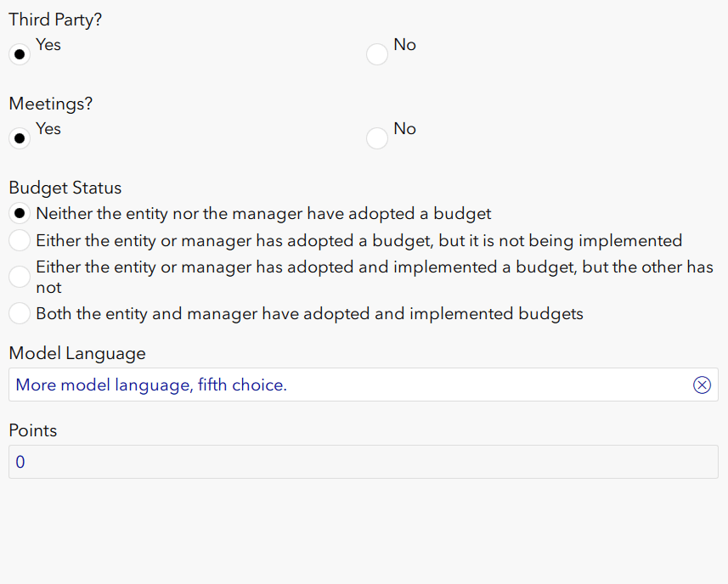The height and width of the screenshot is (584, 728).
Task: Click the 'Either the entity… not being implemented' text
Action: (x=358, y=241)
